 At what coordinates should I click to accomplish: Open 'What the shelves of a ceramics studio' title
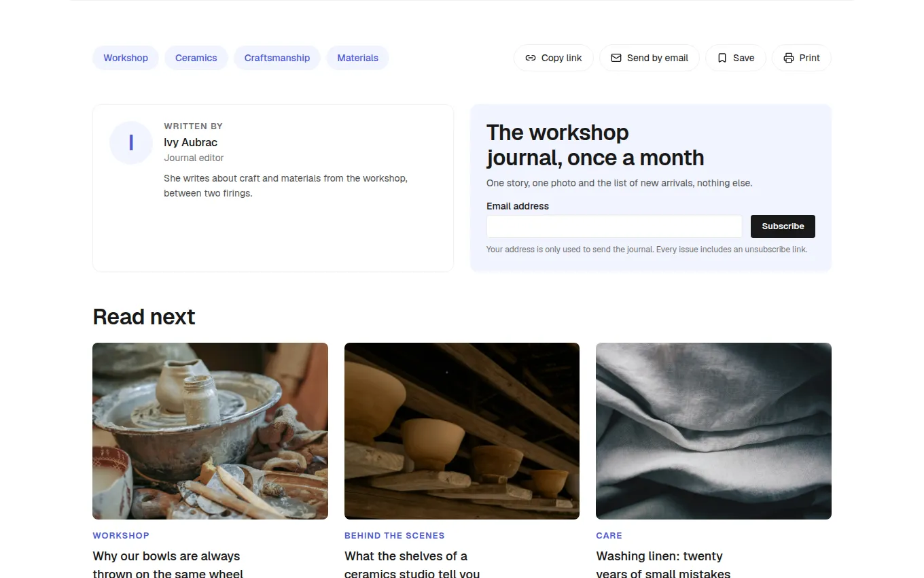pos(412,564)
